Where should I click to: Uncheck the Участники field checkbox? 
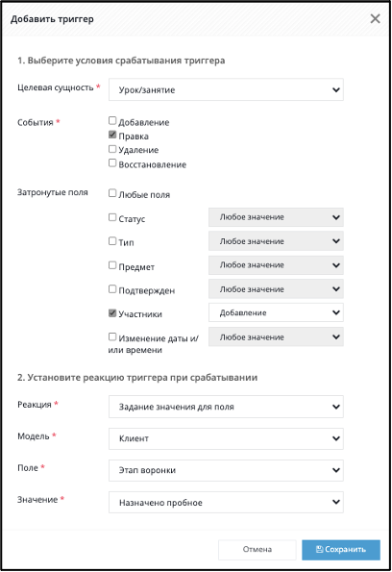[x=112, y=313]
